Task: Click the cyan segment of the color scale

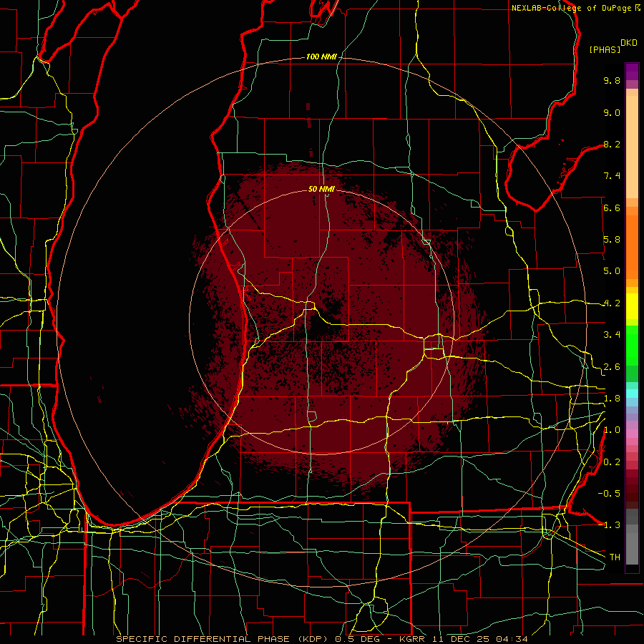Action: point(632,393)
